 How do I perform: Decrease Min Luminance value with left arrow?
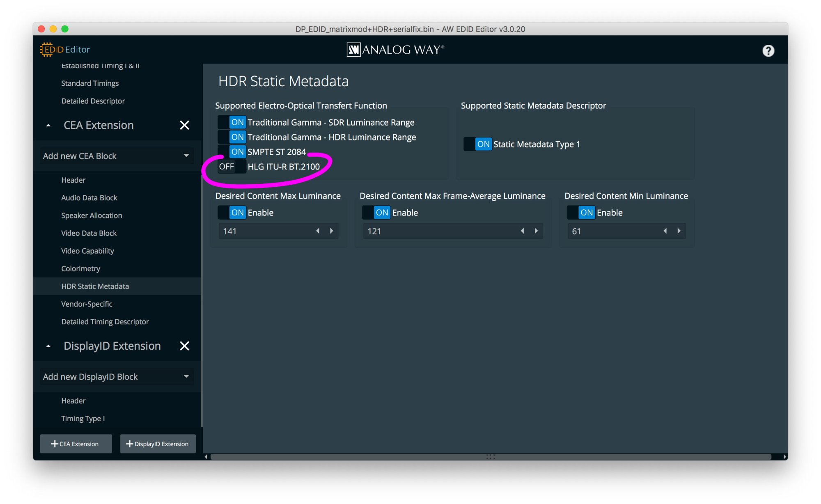pos(665,231)
